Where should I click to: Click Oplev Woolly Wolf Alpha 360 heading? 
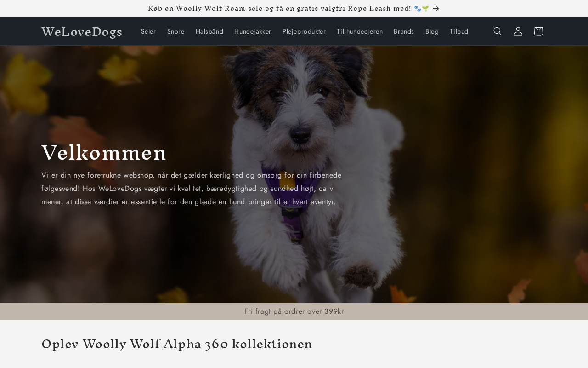pyautogui.click(x=177, y=344)
